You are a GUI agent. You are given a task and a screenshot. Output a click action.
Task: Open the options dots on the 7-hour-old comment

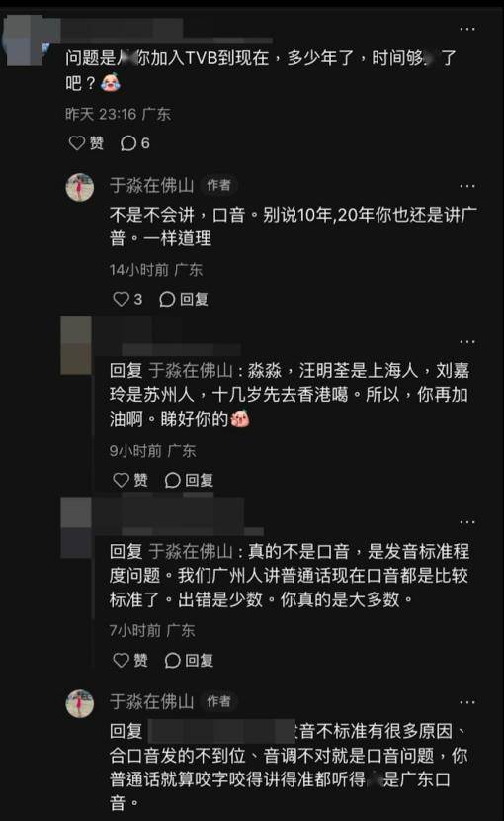pos(466,522)
